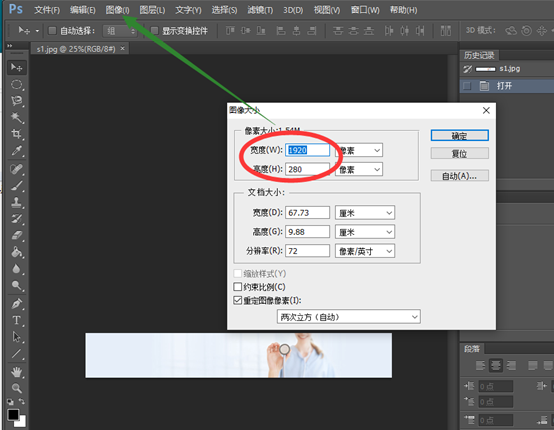Click the foreground color swatch
The height and width of the screenshot is (430, 554).
tap(13, 414)
